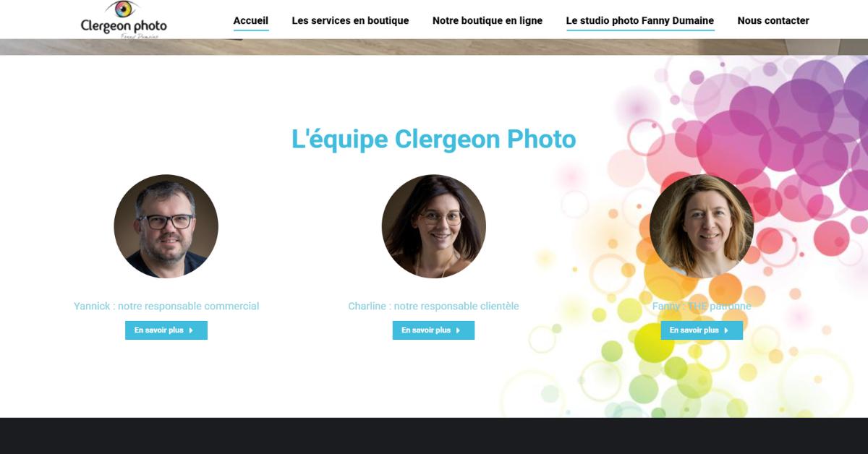Click En savoir plus under Fanny

click(702, 330)
